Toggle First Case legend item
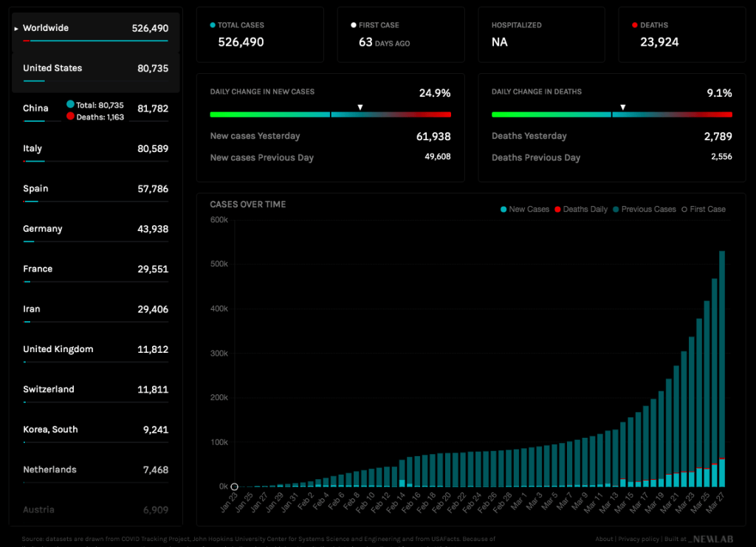Screen dimensions: 756x547 pyautogui.click(x=702, y=210)
